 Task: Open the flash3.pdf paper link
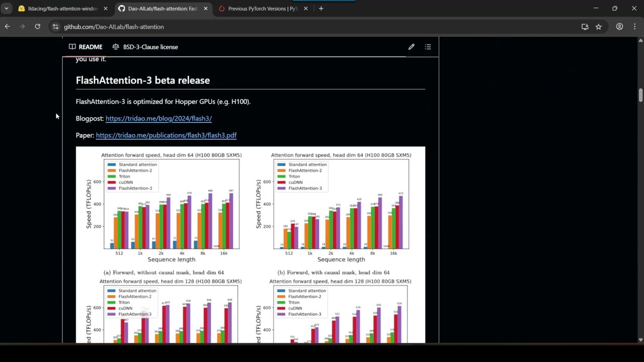point(166,135)
